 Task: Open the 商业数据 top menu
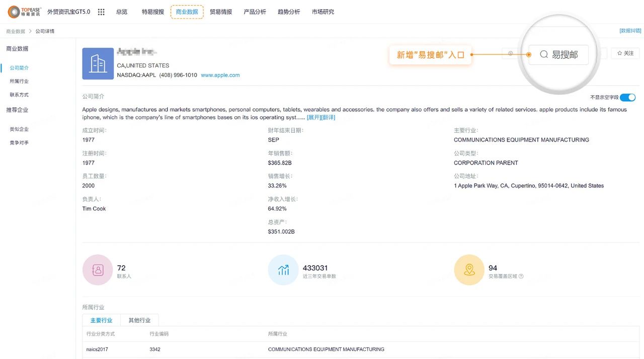pos(187,12)
